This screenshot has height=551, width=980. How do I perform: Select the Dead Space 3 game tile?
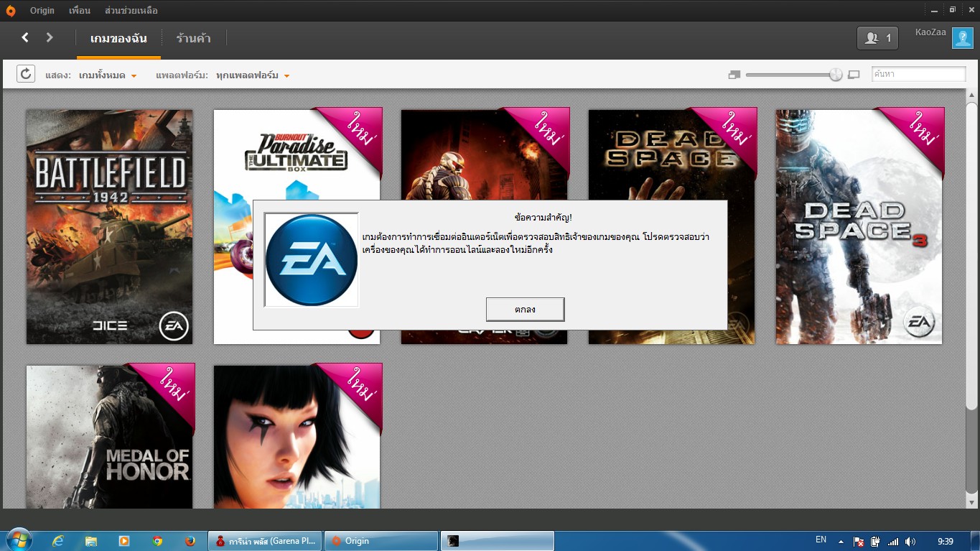[859, 226]
